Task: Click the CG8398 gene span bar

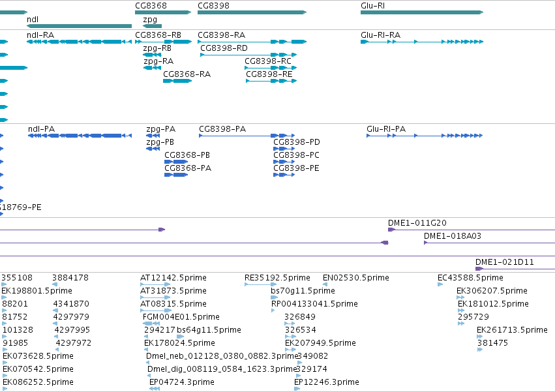Action: pyautogui.click(x=252, y=12)
